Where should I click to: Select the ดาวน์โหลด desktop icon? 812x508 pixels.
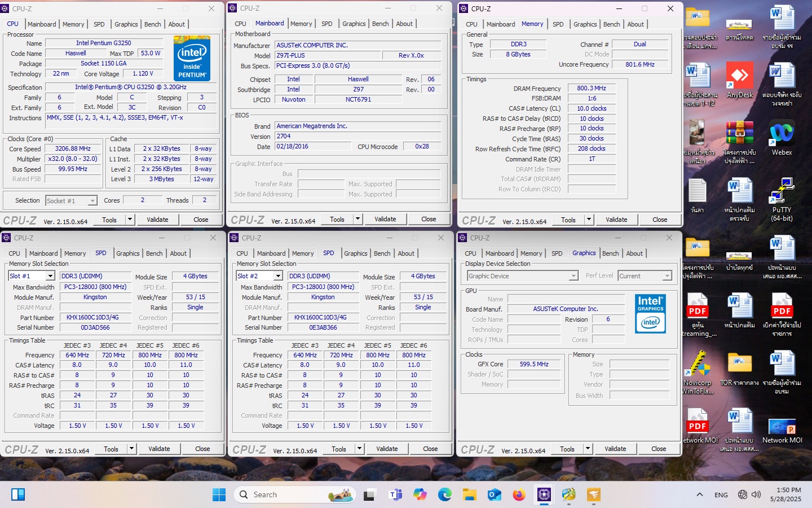(x=739, y=28)
